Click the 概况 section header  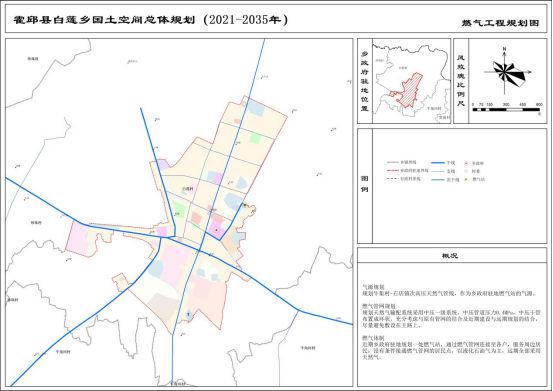tap(450, 256)
